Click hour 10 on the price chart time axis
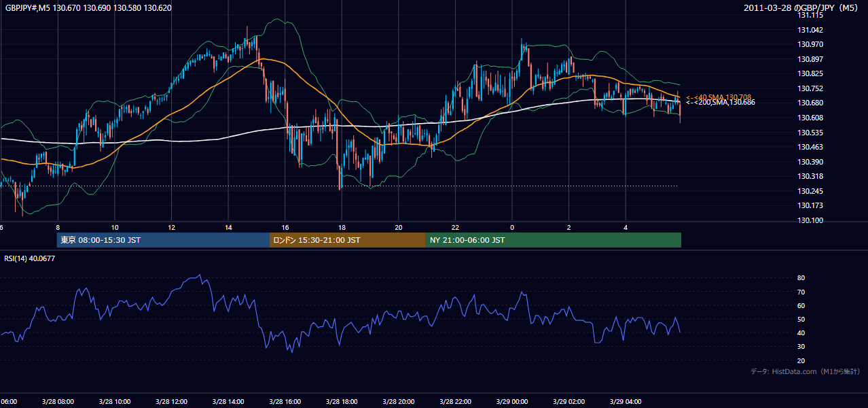The image size is (868, 408). coord(115,228)
